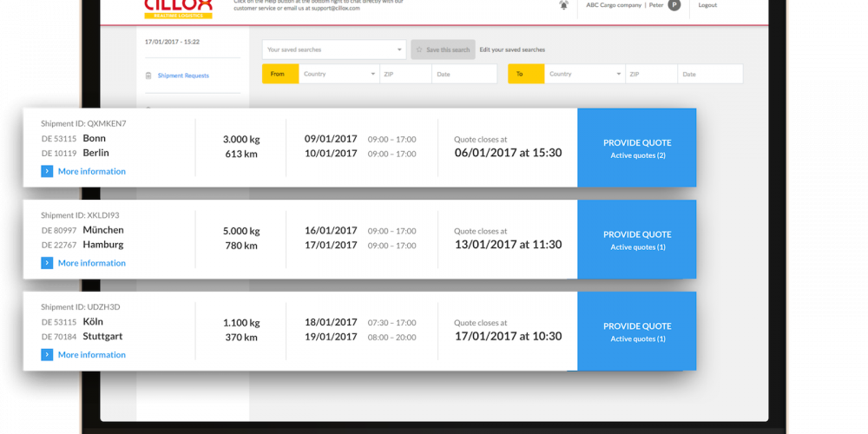Click the 'Edit your saved searches' link

pos(512,50)
